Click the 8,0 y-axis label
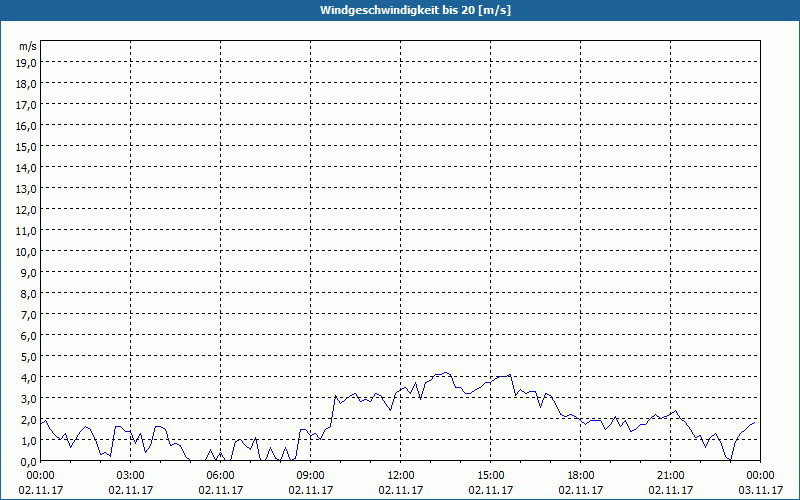The image size is (800, 500). 29,294
